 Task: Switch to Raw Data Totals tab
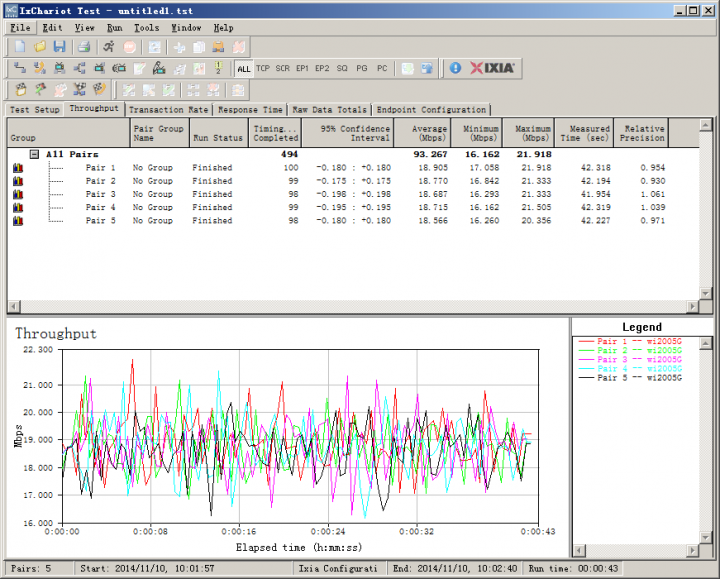330,110
